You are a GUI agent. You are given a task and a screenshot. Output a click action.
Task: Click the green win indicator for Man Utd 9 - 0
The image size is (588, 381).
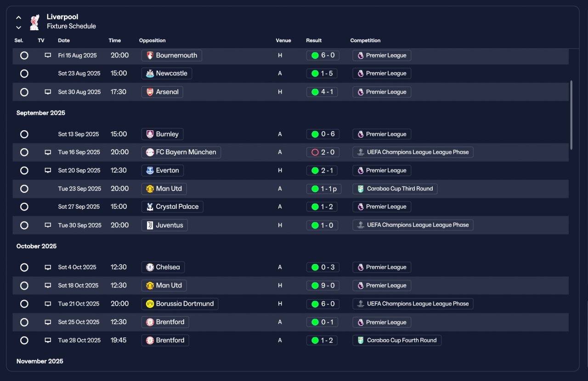pyautogui.click(x=315, y=286)
